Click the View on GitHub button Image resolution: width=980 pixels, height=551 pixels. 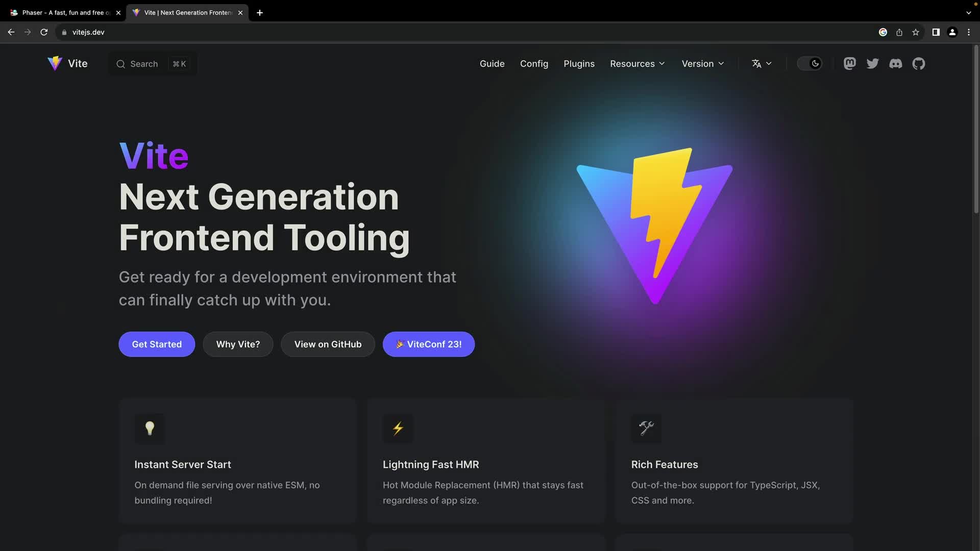click(328, 344)
